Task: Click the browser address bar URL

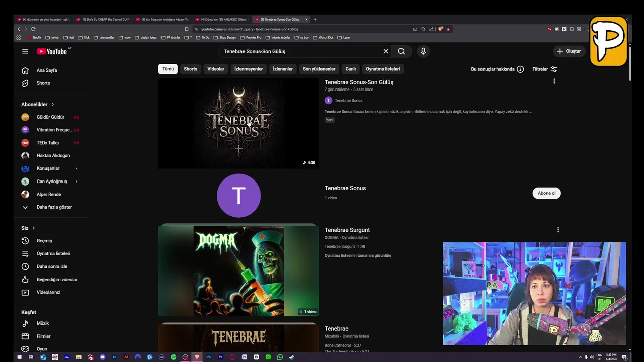Action: pyautogui.click(x=250, y=29)
